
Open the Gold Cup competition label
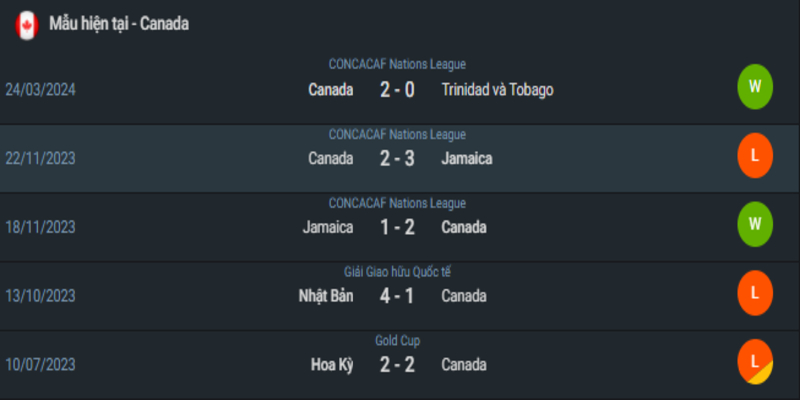point(397,341)
